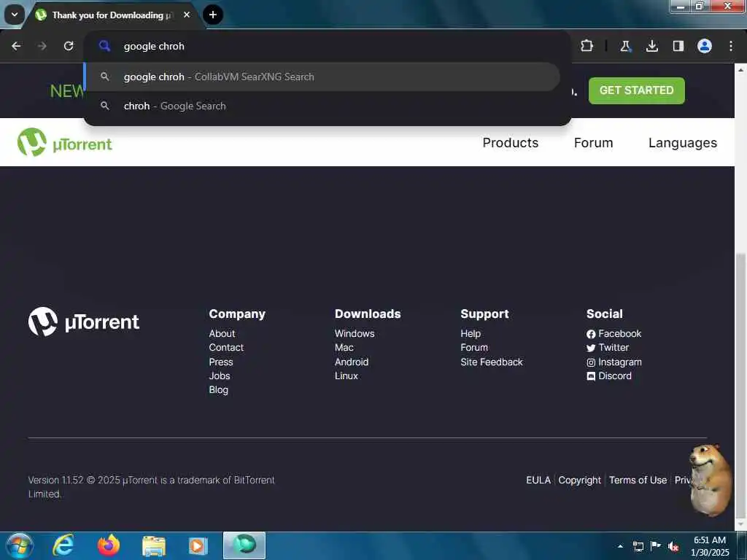Image resolution: width=747 pixels, height=560 pixels.
Task: Open Windows Media Player from taskbar
Action: [198, 545]
